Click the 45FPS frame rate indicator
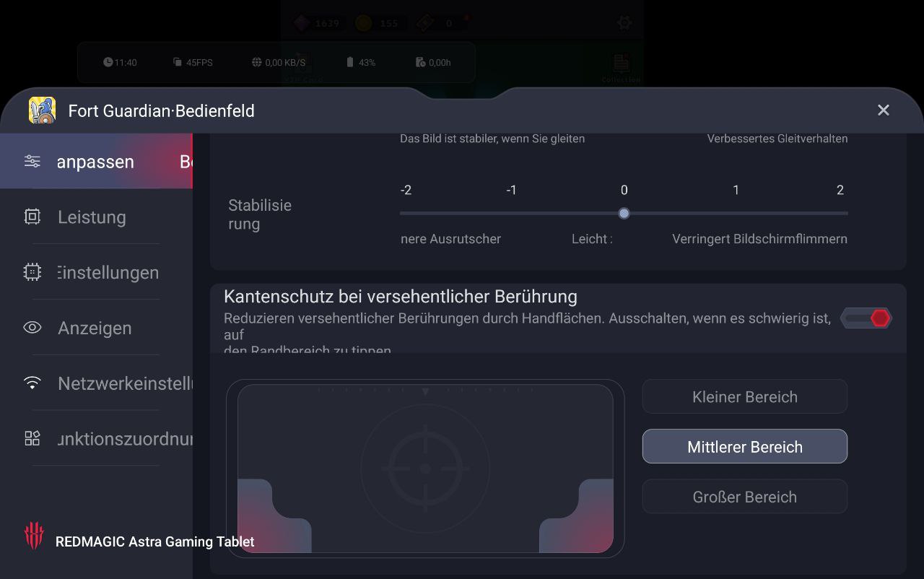 pos(193,63)
